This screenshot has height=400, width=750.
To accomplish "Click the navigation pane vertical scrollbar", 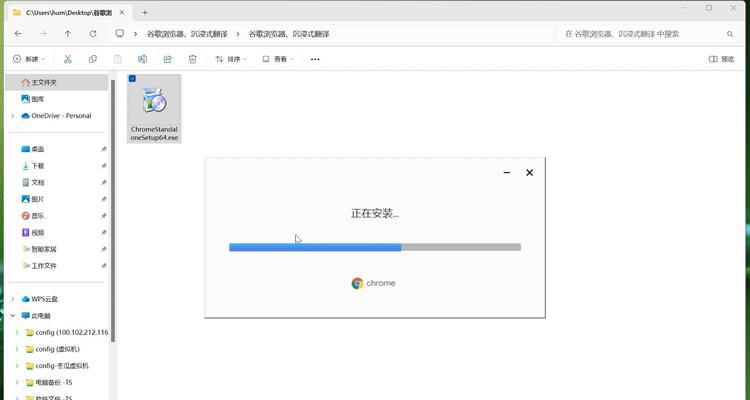I will [113, 211].
